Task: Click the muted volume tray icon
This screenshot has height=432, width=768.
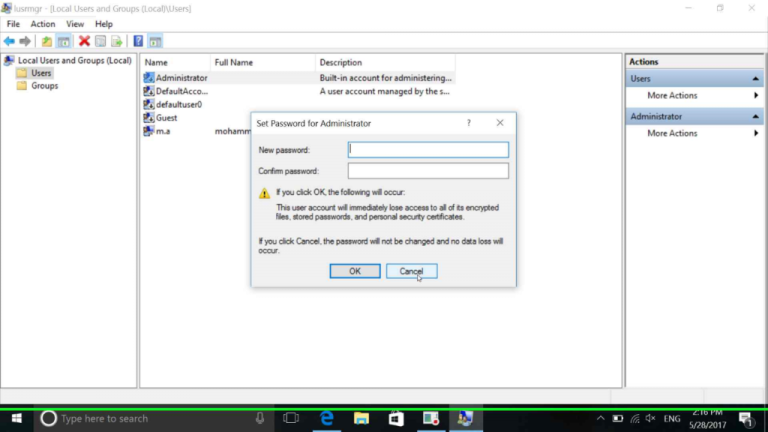Action: [x=650, y=418]
